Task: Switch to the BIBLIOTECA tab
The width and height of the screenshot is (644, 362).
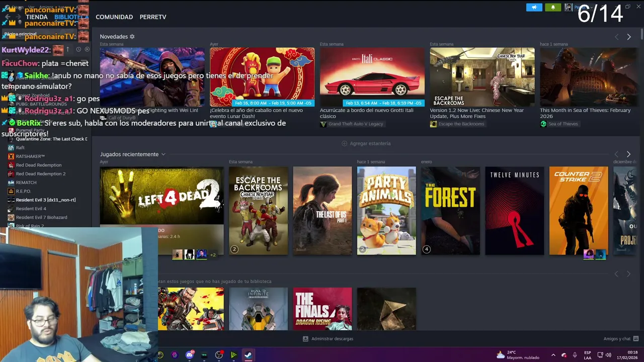Action: coord(71,17)
